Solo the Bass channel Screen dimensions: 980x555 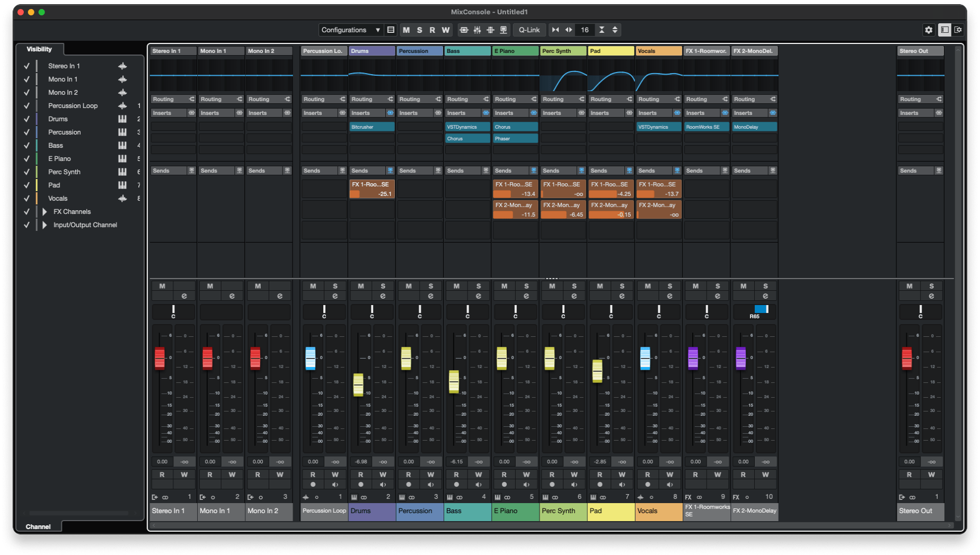[479, 287]
